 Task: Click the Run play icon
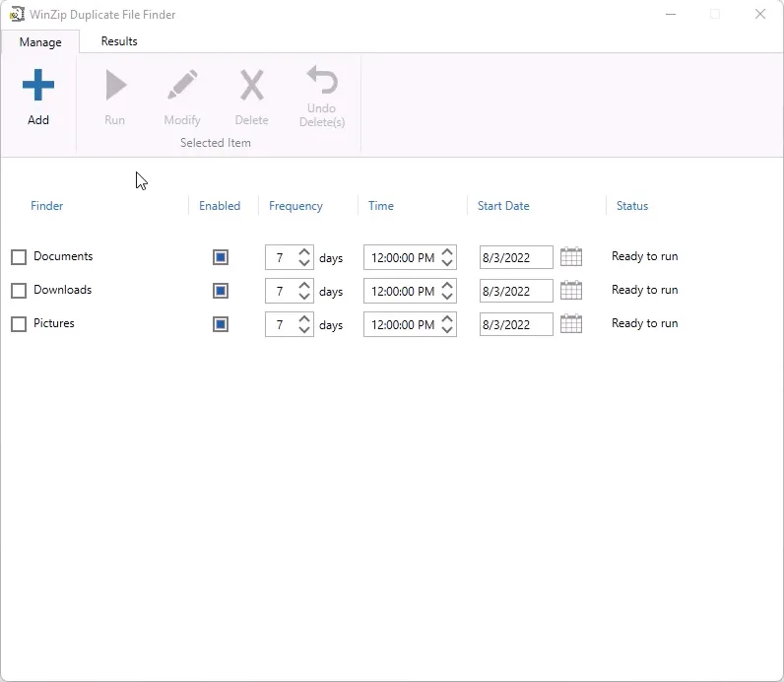pyautogui.click(x=116, y=85)
